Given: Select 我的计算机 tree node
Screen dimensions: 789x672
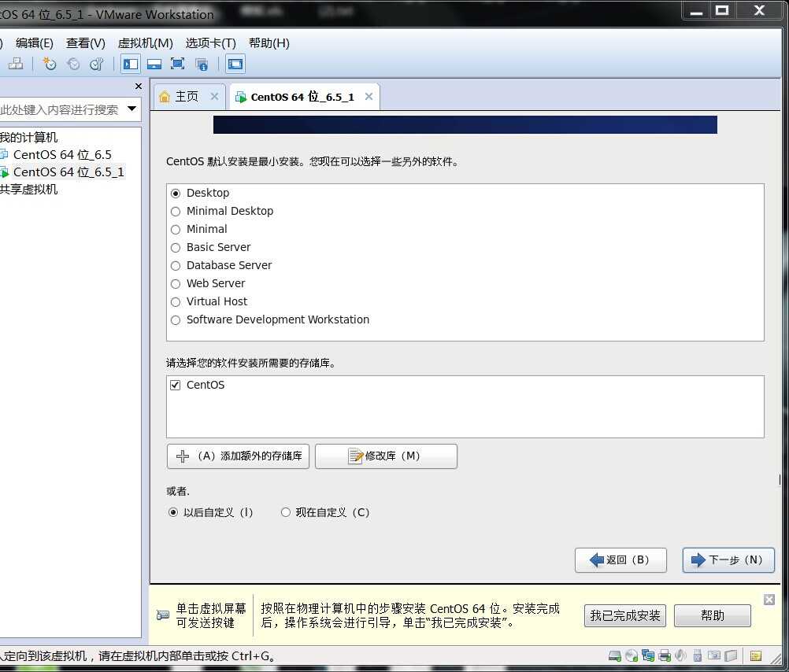Looking at the screenshot, I should [28, 137].
